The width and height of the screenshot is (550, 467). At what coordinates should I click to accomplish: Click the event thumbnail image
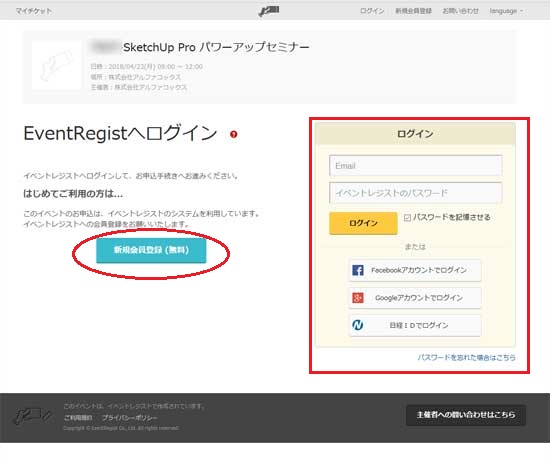[x=56, y=66]
